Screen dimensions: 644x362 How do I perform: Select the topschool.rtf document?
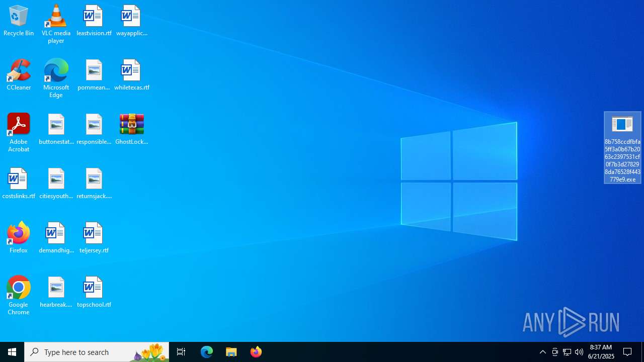click(x=94, y=292)
